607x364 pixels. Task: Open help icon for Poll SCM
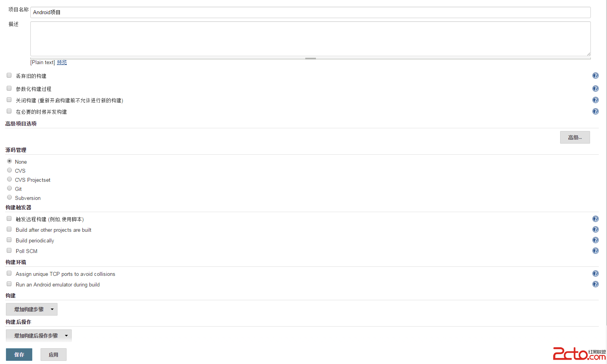(595, 251)
